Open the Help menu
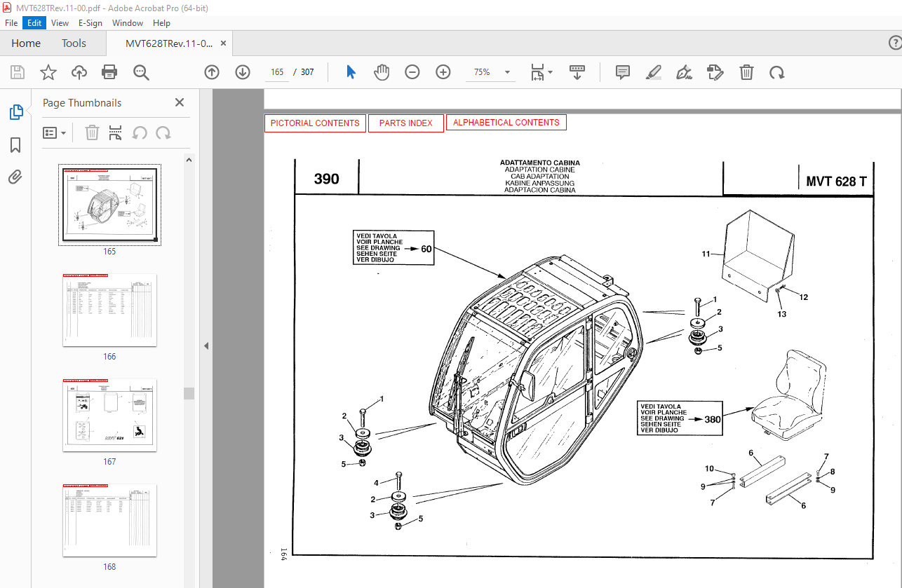 (161, 23)
